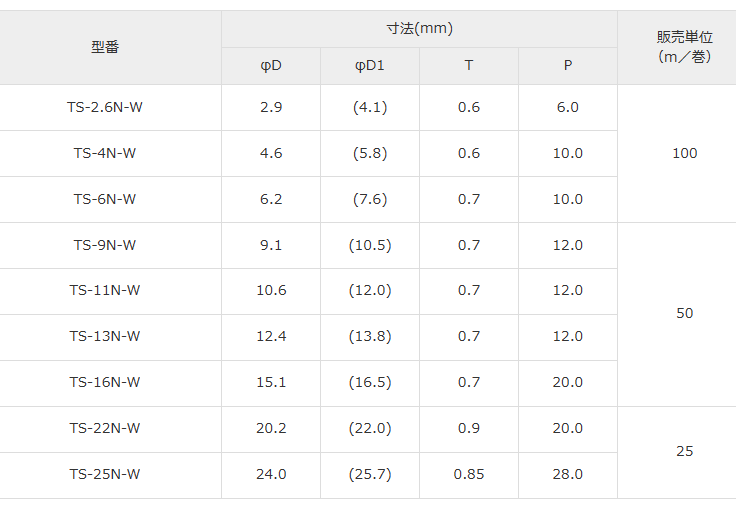Select the 0.85 thickness value
Screen dimensions: 736x505
tap(469, 474)
